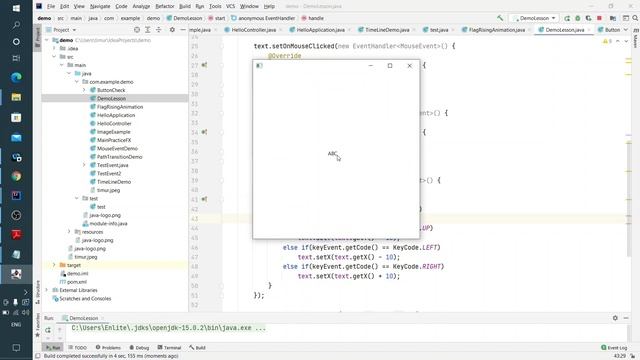640x360 pixels.
Task: Open the Build menu
Action: (185, 6)
